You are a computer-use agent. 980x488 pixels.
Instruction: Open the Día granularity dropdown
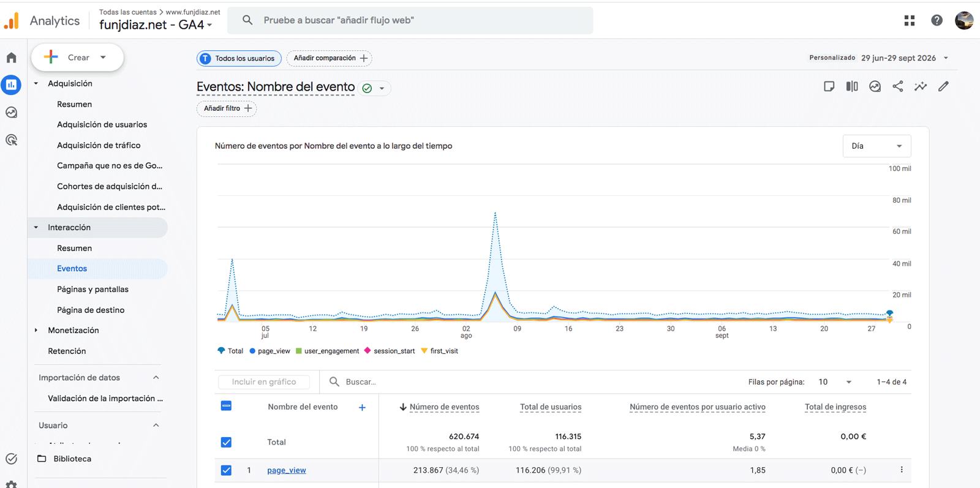[x=876, y=146]
